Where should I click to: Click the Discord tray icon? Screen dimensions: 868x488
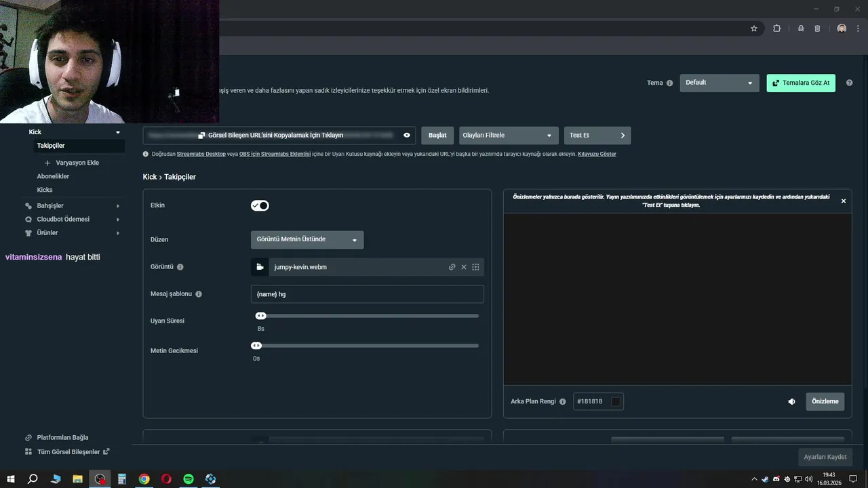click(x=776, y=479)
